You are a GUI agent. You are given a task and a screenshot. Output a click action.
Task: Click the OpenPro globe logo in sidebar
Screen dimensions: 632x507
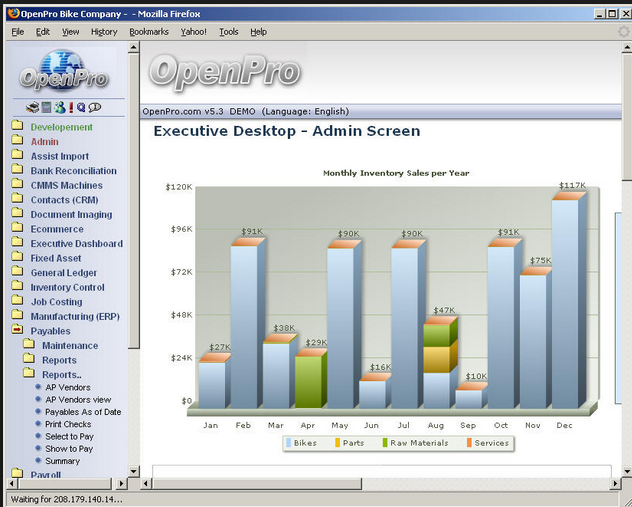(63, 70)
